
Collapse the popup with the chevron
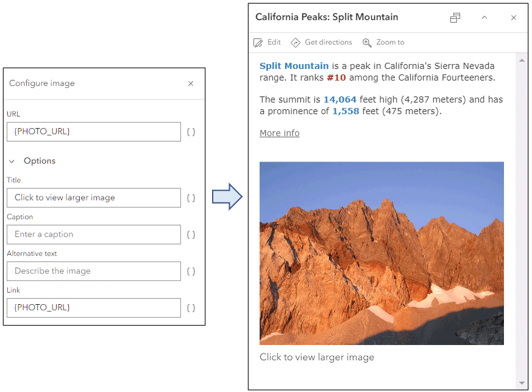[x=484, y=18]
